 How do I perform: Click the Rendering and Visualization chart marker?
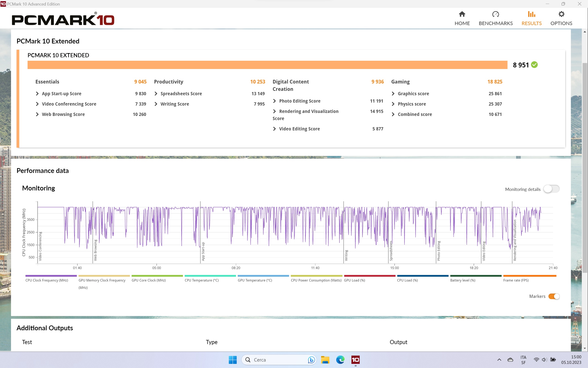click(x=515, y=240)
